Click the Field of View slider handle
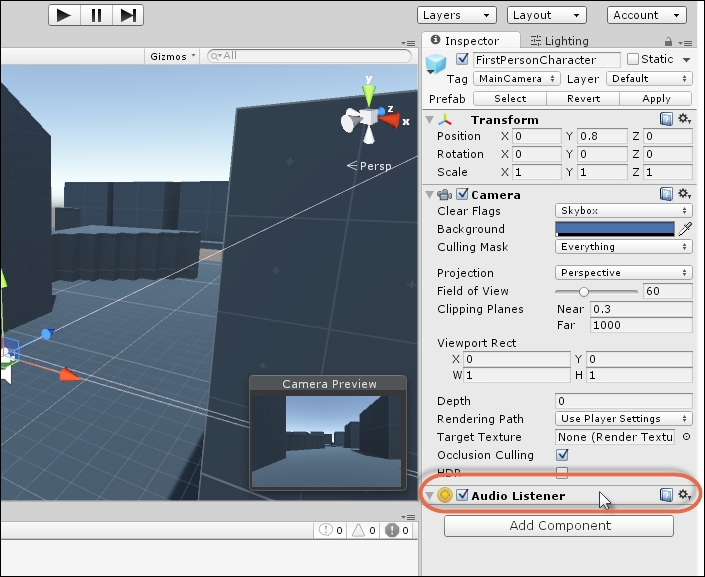 coord(584,291)
